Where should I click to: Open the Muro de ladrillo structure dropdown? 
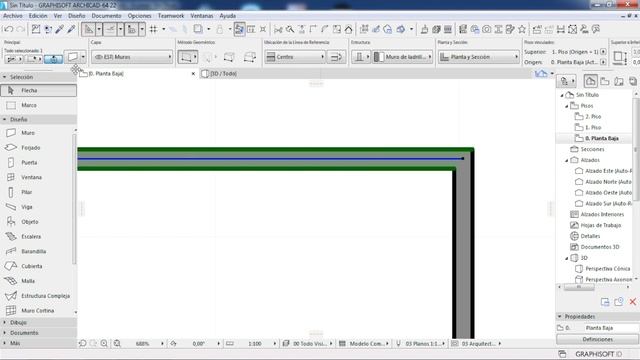403,57
